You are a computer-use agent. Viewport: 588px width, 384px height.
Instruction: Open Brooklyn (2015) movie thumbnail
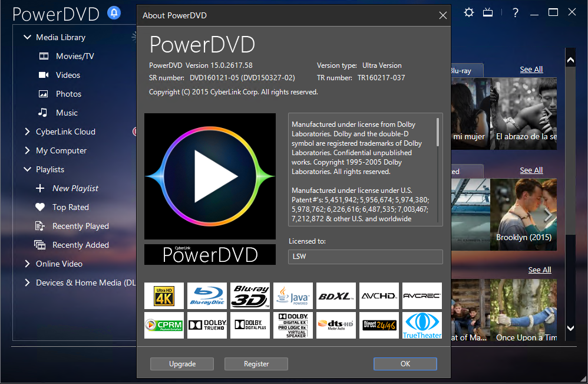point(524,214)
